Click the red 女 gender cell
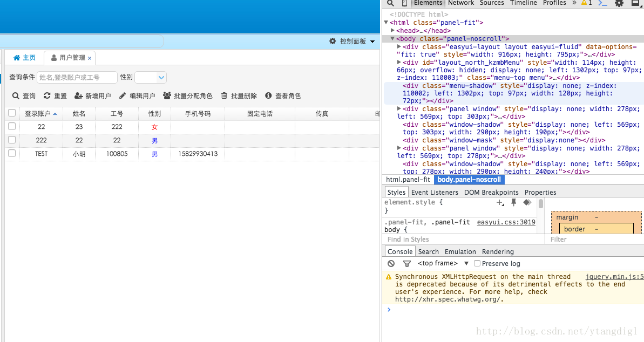 [154, 127]
